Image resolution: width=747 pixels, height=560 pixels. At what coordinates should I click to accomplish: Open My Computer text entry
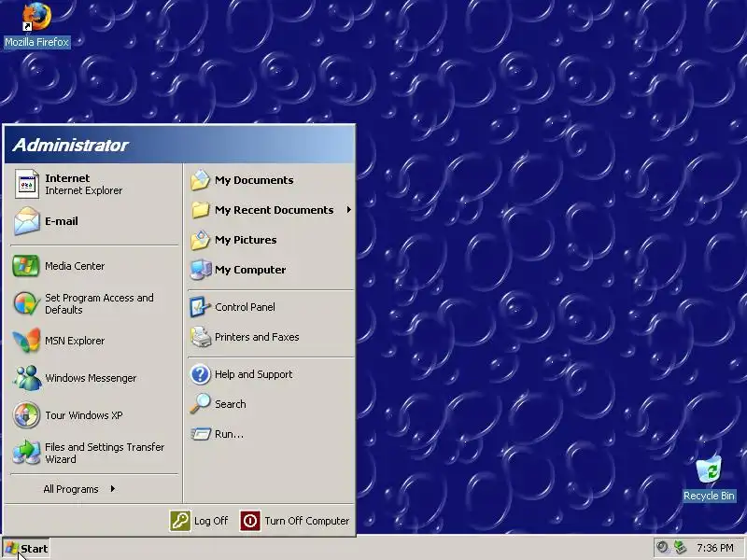pos(250,270)
